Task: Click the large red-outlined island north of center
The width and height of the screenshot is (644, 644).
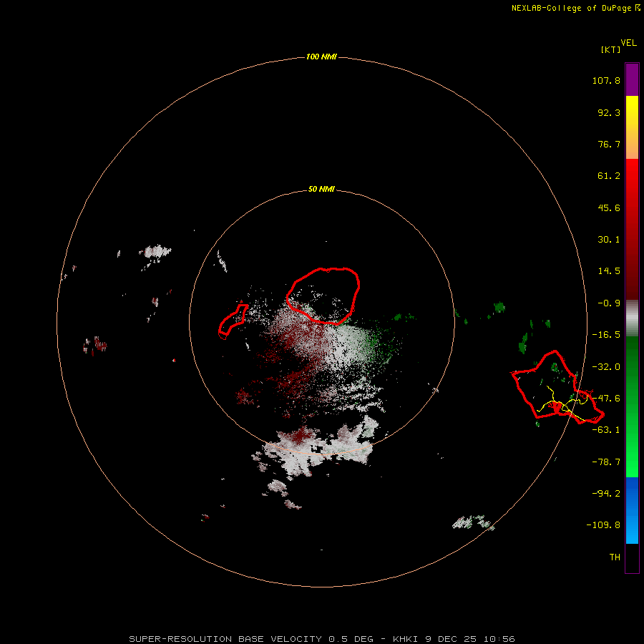Action: pos(323,296)
